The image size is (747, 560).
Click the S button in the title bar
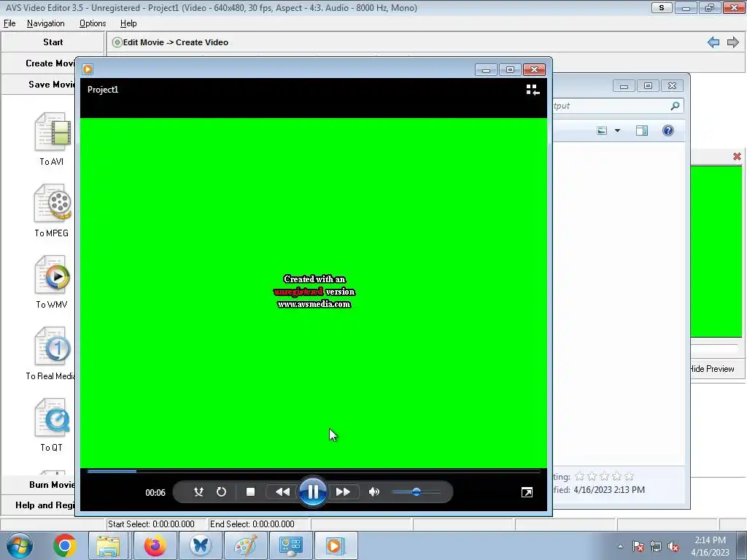point(661,7)
